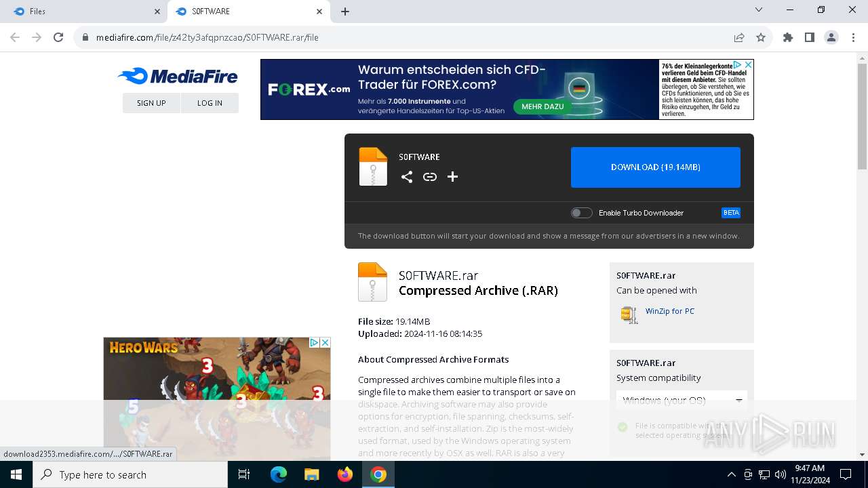Click the LOG IN button
The width and height of the screenshot is (868, 488).
[210, 103]
